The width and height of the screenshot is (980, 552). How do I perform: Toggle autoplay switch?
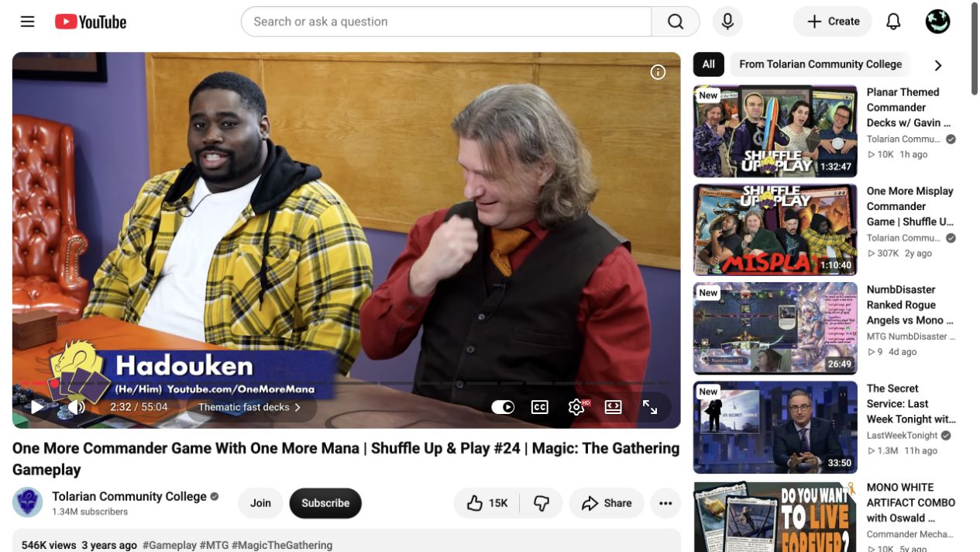tap(503, 407)
